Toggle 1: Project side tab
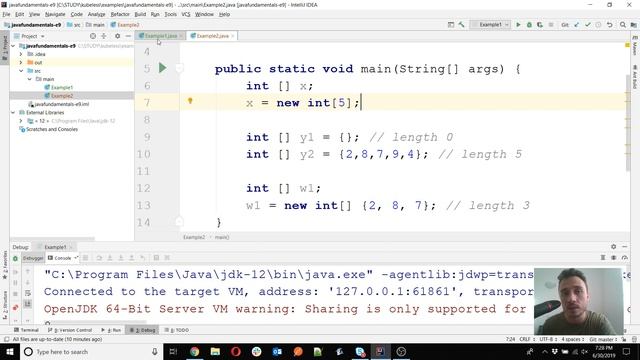640x360 pixels. click(5, 48)
